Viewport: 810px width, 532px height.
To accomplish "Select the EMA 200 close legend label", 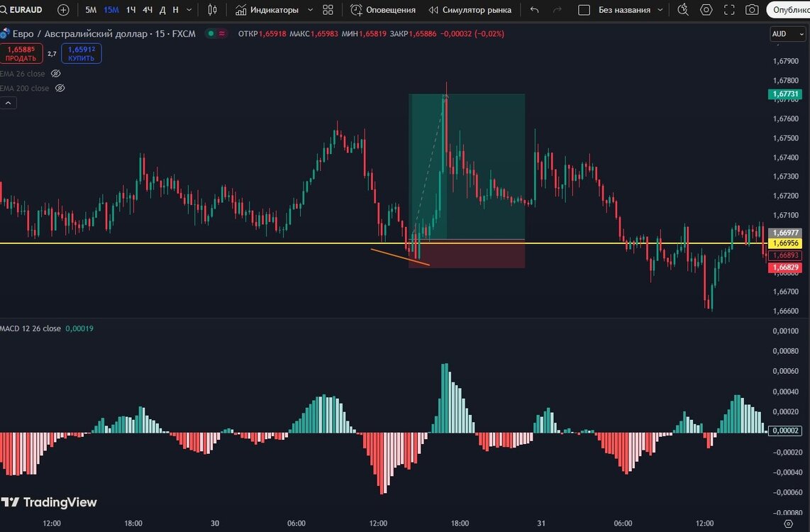I will coord(25,89).
